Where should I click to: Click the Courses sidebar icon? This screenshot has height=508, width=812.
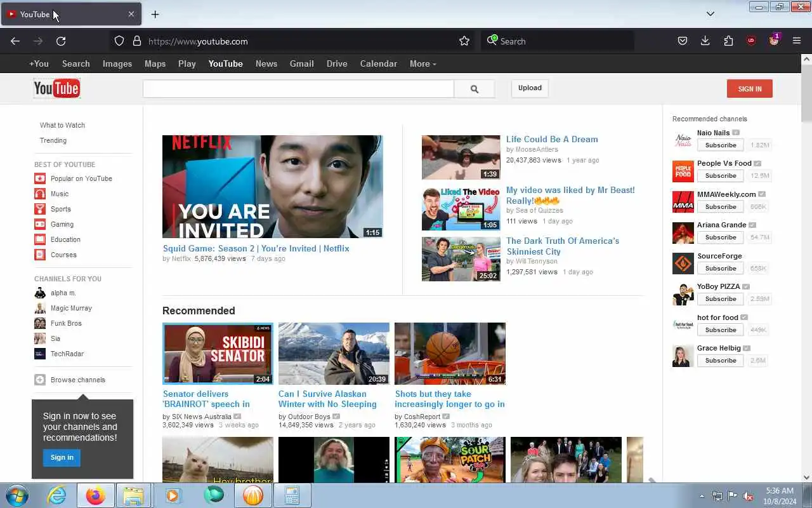click(x=40, y=255)
